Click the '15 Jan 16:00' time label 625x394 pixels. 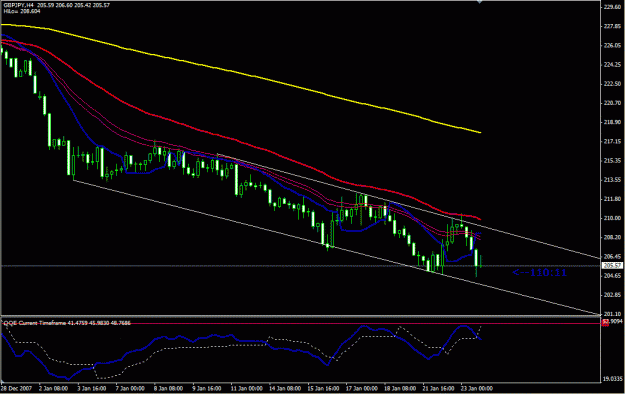(x=323, y=388)
